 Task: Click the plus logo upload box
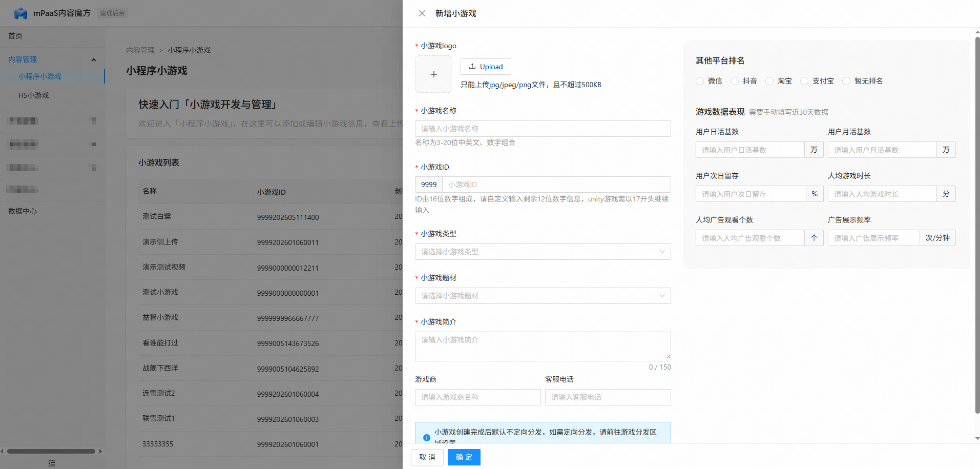pyautogui.click(x=433, y=74)
